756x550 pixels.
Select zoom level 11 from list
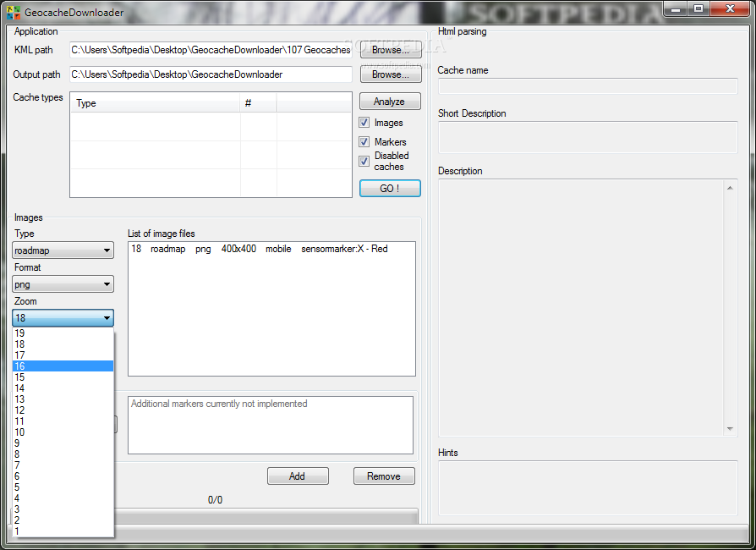63,421
